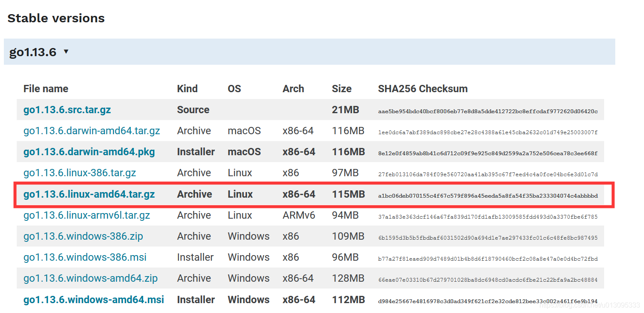Download go1.13.6.src.tar.gz

pyautogui.click(x=67, y=110)
